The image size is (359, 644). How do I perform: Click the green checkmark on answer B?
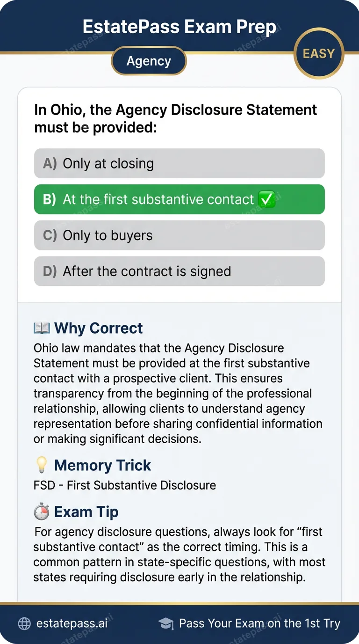[266, 199]
